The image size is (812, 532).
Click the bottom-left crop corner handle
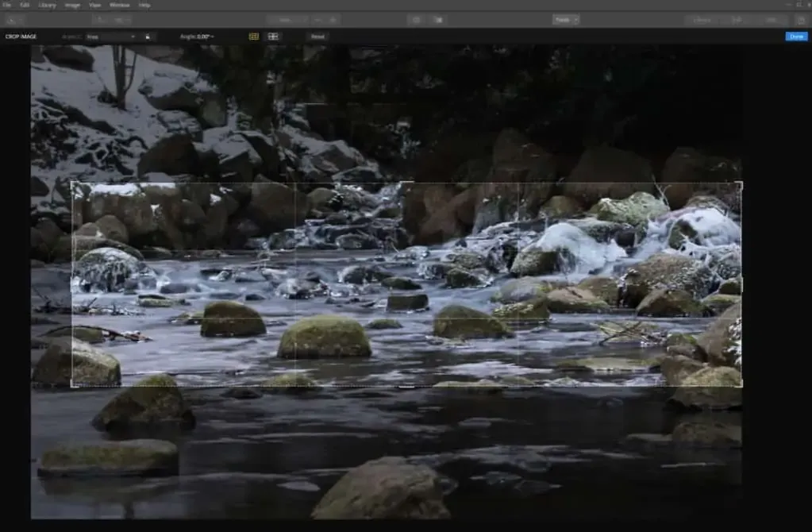72,386
